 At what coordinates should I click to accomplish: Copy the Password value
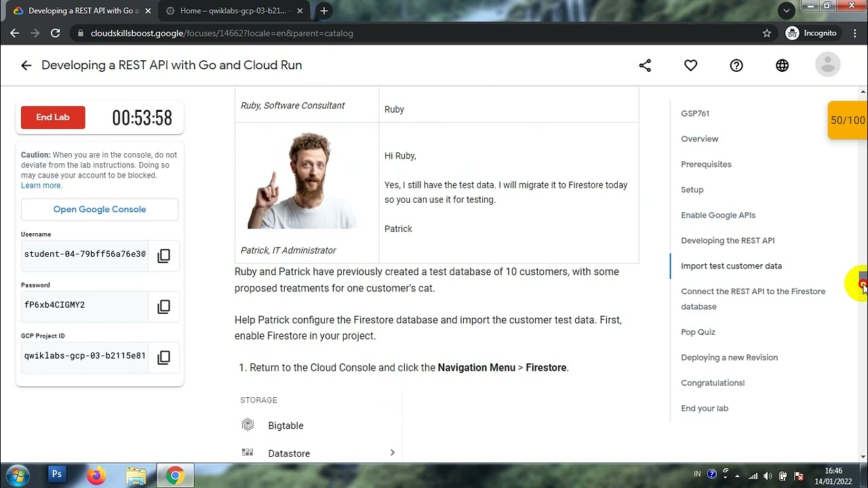click(x=163, y=307)
